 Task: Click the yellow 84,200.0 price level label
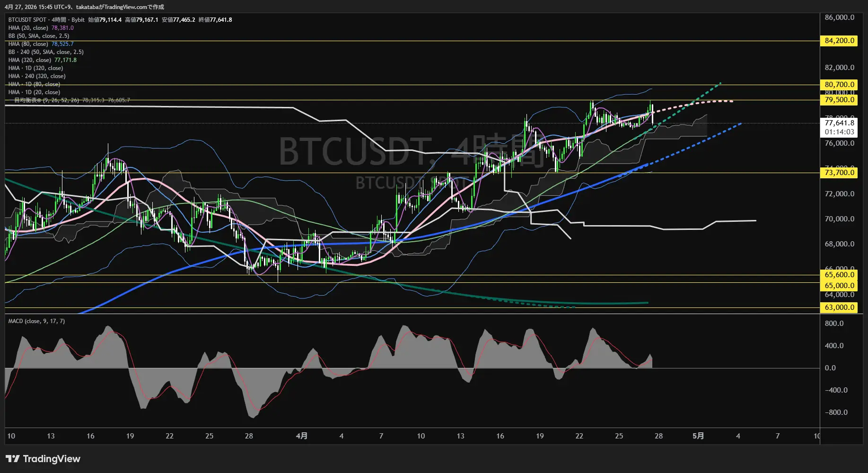click(839, 41)
